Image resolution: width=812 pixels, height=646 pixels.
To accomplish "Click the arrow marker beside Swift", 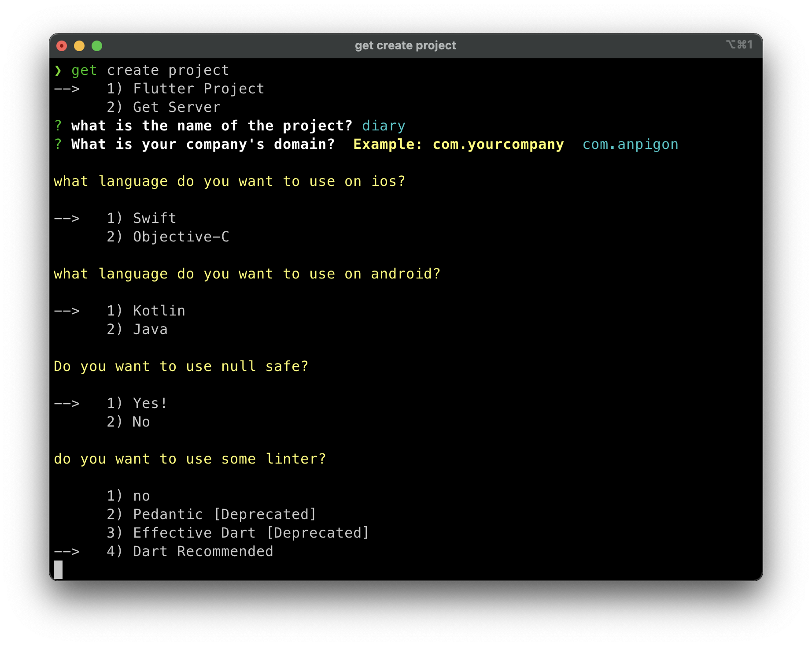I will point(67,219).
